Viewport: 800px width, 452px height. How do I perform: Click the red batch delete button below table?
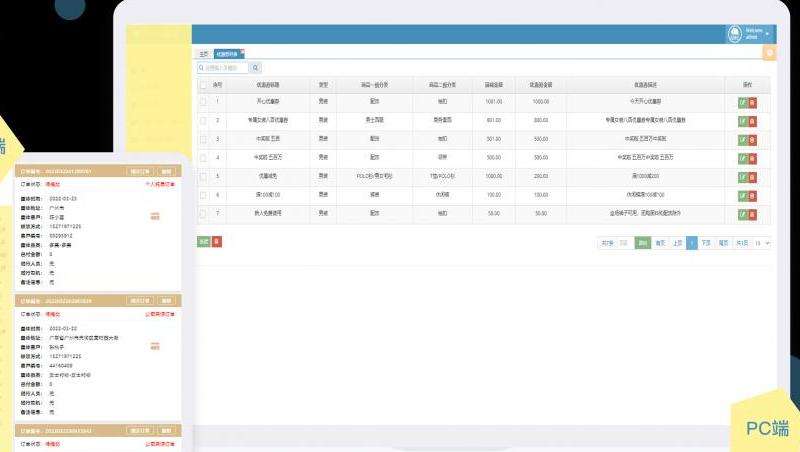point(217,241)
